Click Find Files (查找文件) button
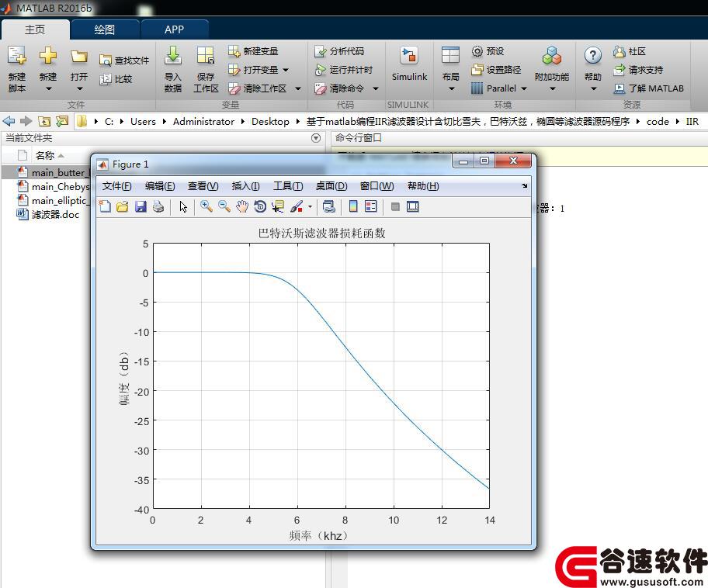708x588 pixels. [x=124, y=60]
